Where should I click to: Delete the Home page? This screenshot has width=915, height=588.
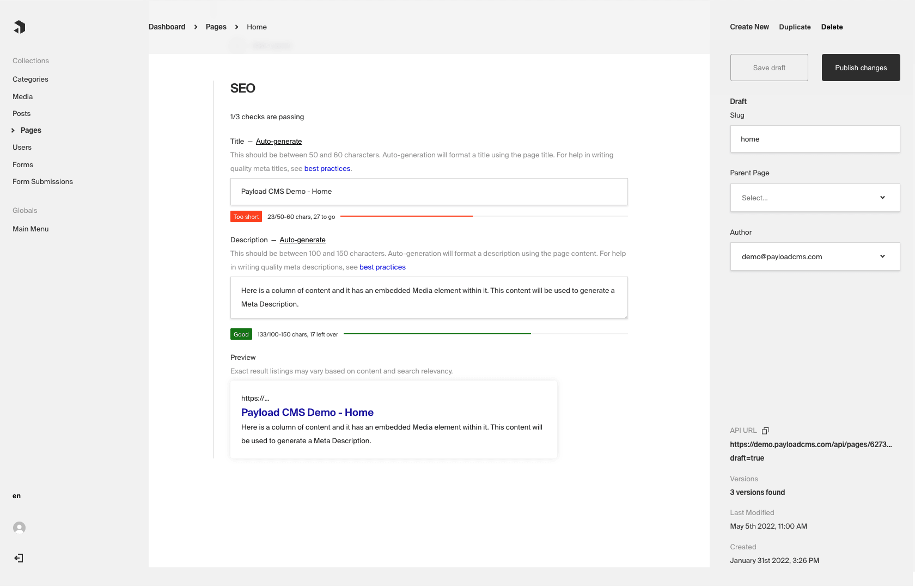(832, 27)
